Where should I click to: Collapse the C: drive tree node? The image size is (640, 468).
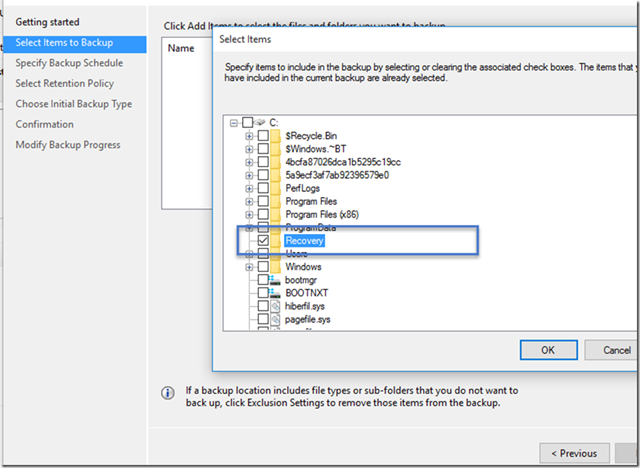pyautogui.click(x=234, y=122)
